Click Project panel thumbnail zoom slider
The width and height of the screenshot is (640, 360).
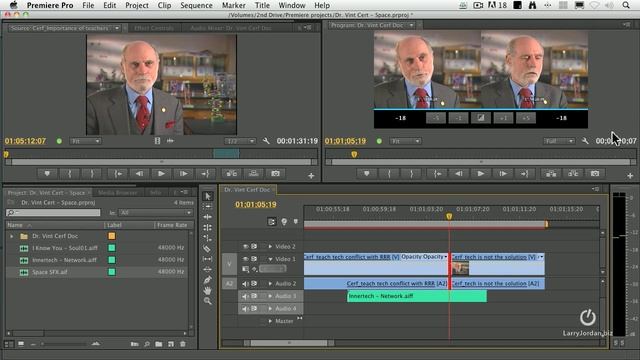click(x=64, y=344)
